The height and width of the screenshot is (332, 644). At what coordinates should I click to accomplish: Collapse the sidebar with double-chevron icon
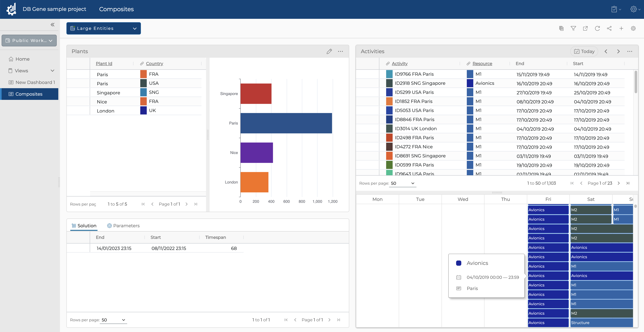pos(52,24)
